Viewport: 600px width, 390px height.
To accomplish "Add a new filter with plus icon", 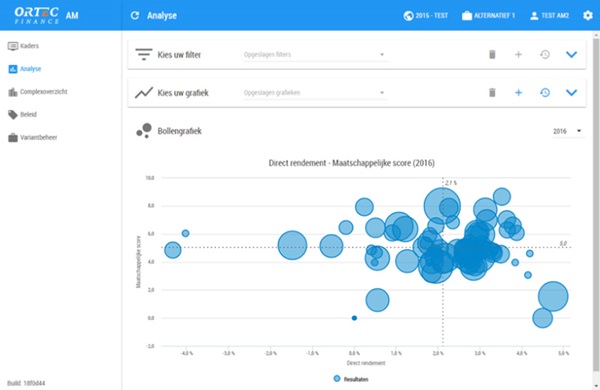I will (518, 54).
